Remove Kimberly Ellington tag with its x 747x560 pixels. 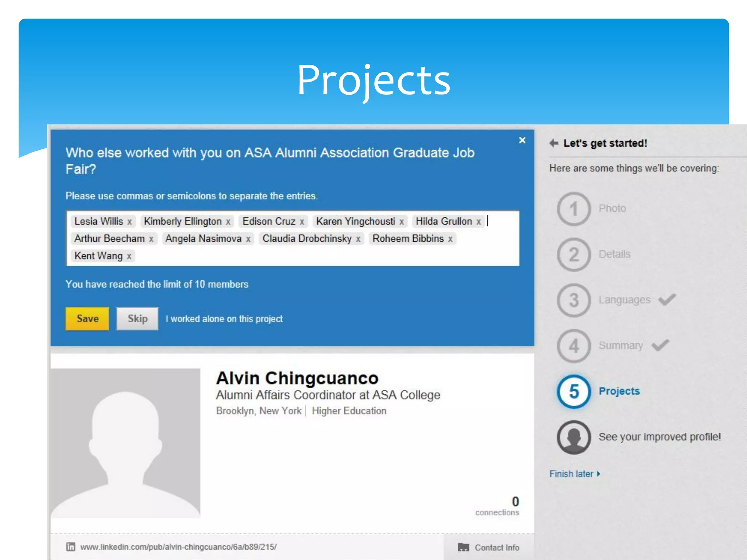tap(228, 222)
